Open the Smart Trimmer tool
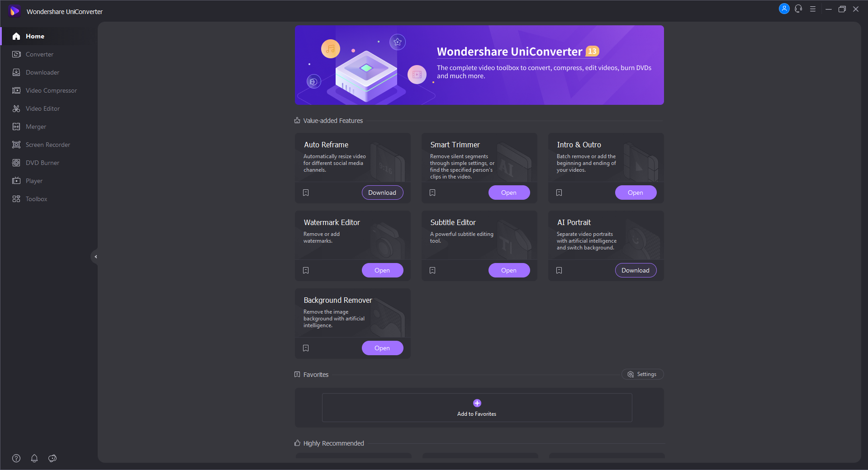The height and width of the screenshot is (470, 868). 509,193
